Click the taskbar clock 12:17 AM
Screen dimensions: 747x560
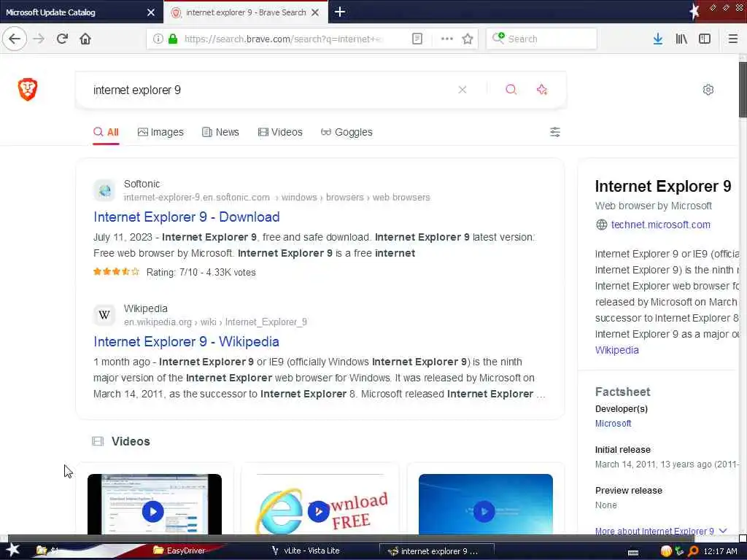pos(720,551)
